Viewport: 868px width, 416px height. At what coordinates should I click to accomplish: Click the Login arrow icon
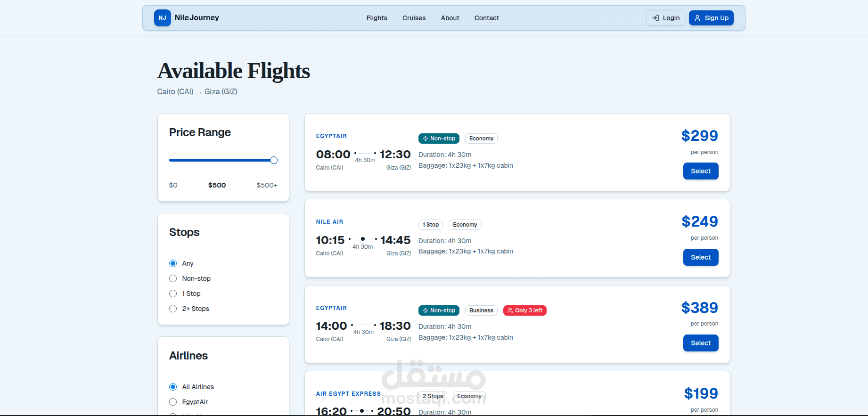click(x=655, y=18)
